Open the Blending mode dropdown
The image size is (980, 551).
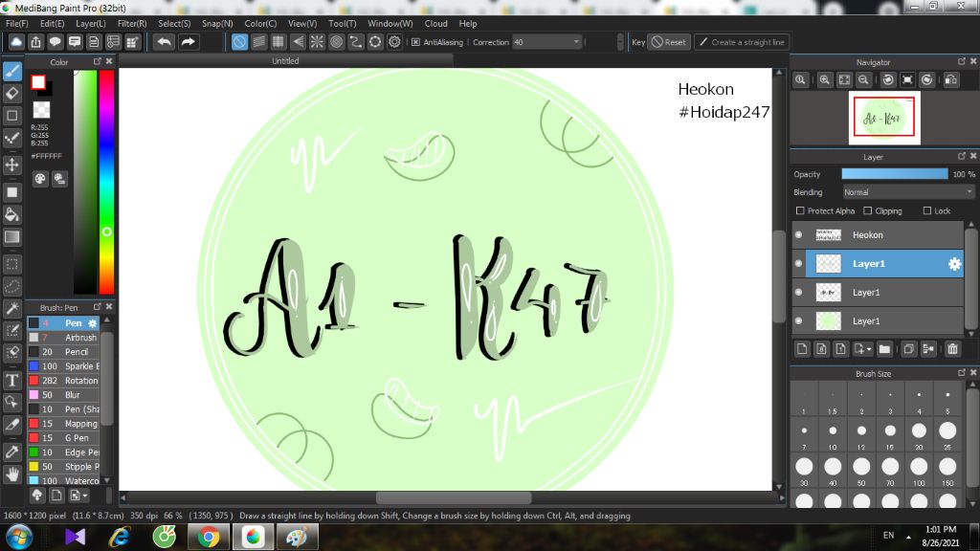pos(908,192)
